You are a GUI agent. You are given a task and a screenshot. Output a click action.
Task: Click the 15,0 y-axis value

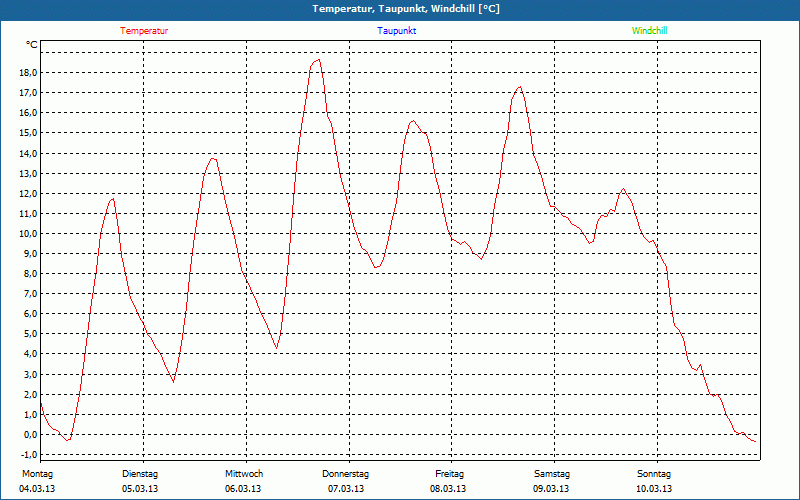pyautogui.click(x=28, y=133)
